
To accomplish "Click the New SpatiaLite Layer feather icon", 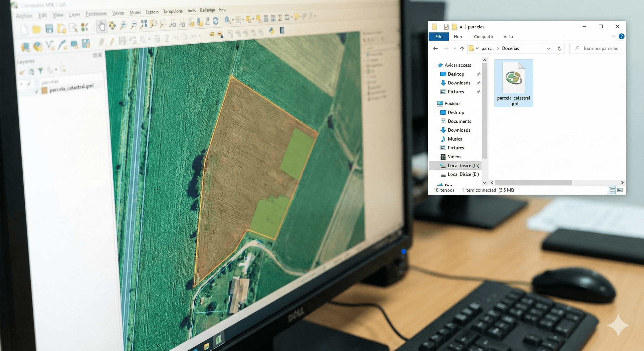I will point(62,45).
